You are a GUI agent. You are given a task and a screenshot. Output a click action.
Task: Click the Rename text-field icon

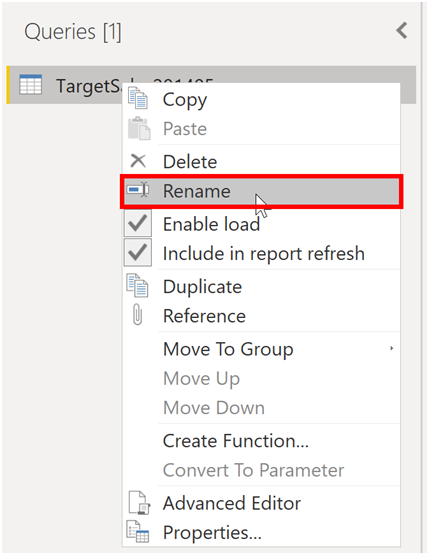click(138, 190)
